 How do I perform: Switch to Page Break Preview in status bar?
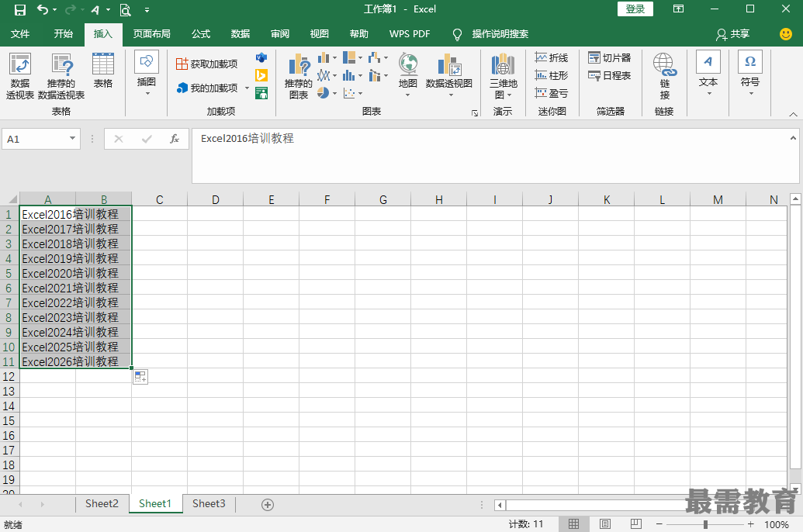(635, 524)
